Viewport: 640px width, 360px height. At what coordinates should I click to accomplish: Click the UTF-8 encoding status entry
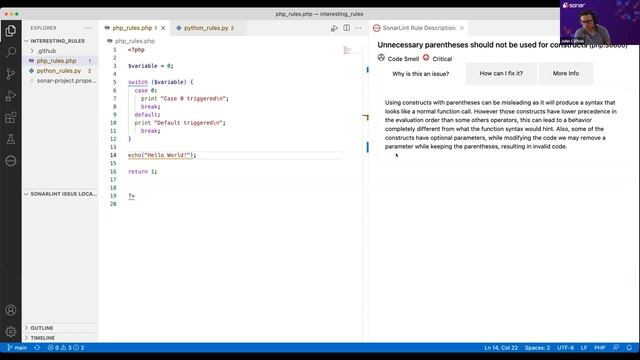click(565, 348)
